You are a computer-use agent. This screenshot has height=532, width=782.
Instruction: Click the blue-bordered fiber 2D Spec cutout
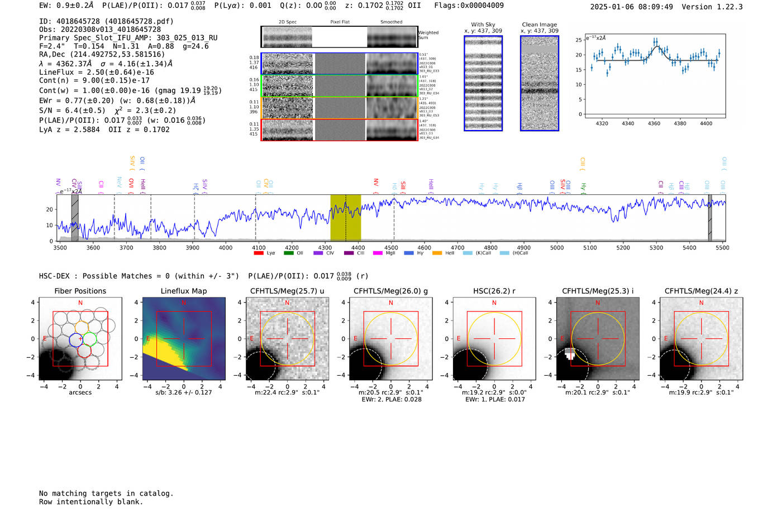click(x=288, y=64)
